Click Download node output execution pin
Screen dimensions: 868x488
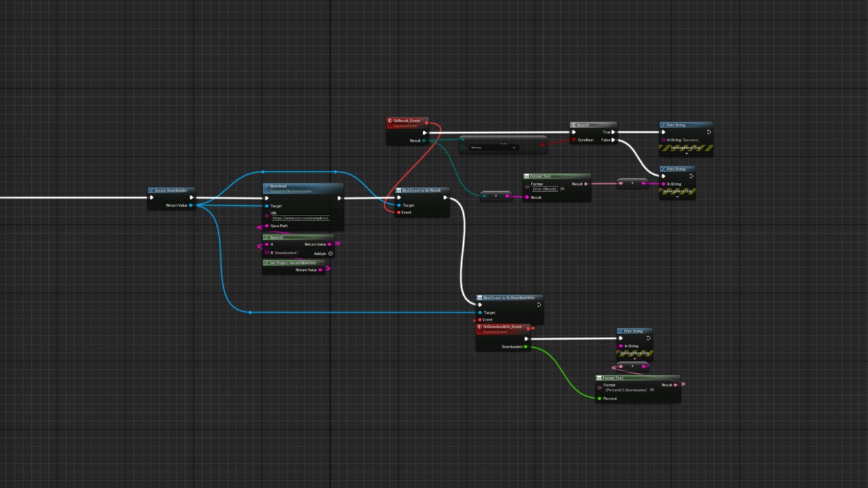tap(339, 198)
